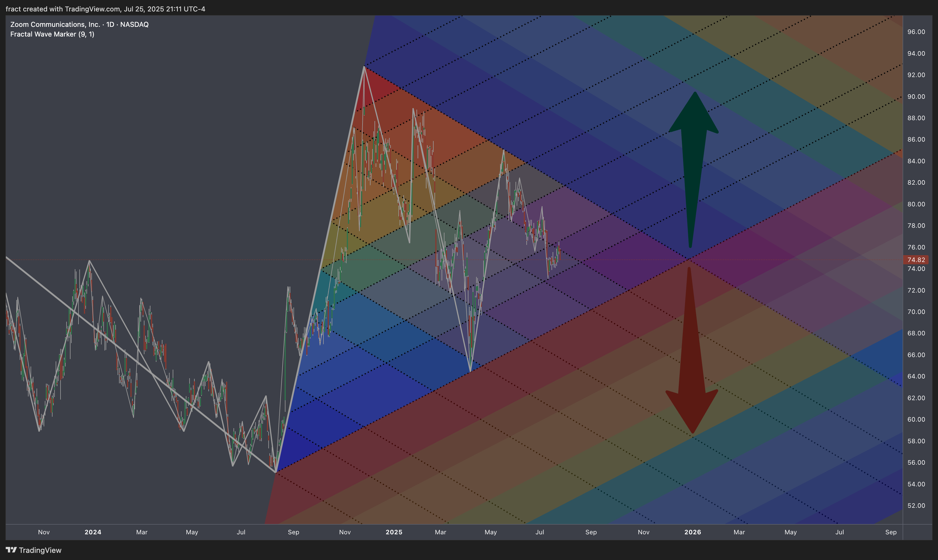
Task: Click the 64.00 price axis label
Action: [x=916, y=376]
